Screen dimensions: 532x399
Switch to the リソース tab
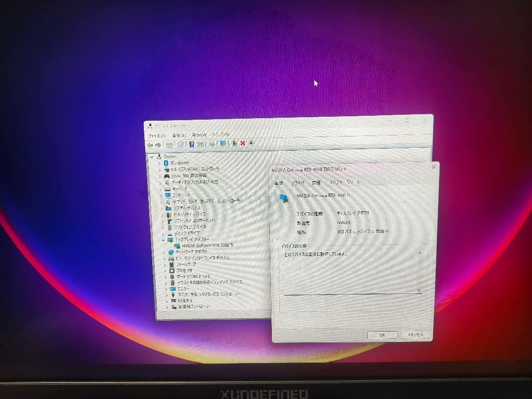tap(353, 182)
